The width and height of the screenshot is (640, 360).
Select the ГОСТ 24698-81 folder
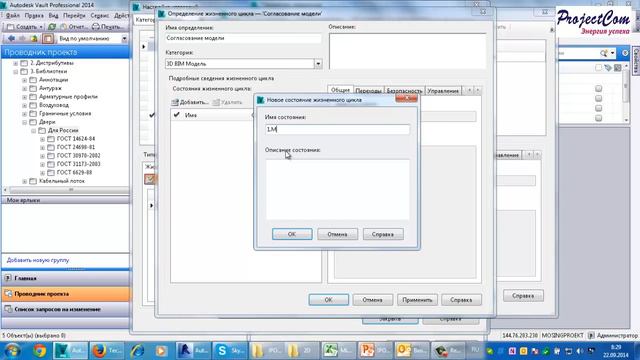tap(76, 147)
